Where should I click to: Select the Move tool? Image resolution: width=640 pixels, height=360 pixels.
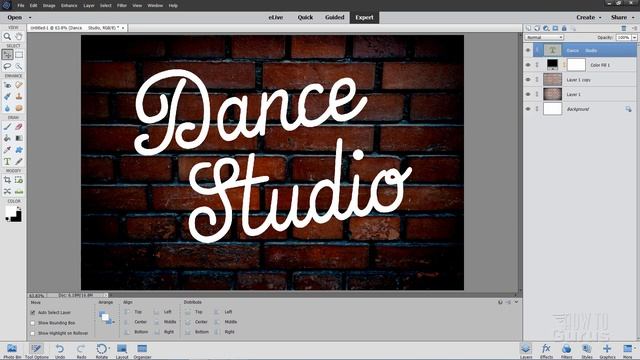[7, 54]
